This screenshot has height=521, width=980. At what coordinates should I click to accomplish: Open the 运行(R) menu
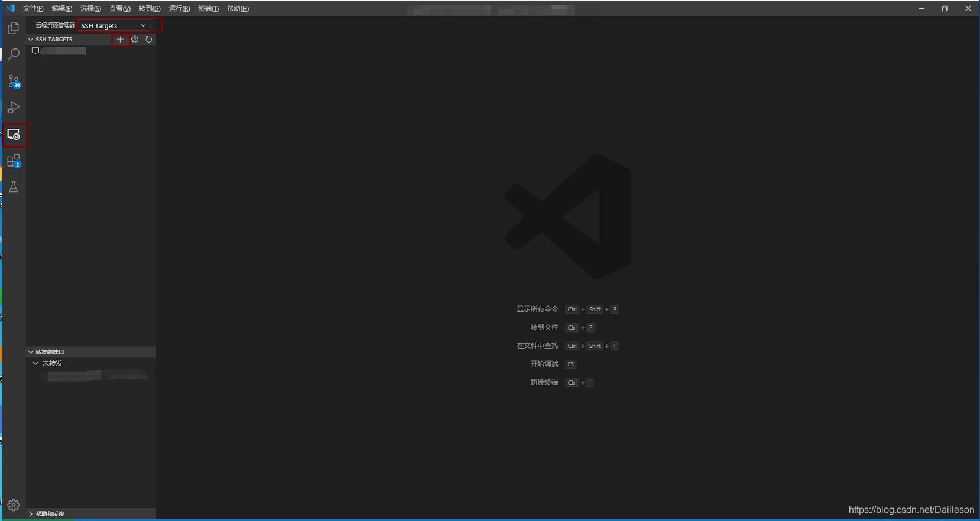pyautogui.click(x=179, y=8)
